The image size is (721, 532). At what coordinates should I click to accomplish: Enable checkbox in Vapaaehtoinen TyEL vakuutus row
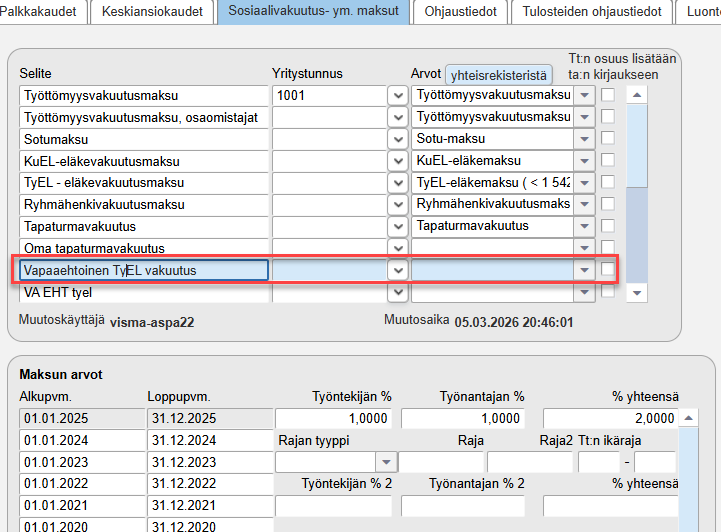pyautogui.click(x=608, y=269)
